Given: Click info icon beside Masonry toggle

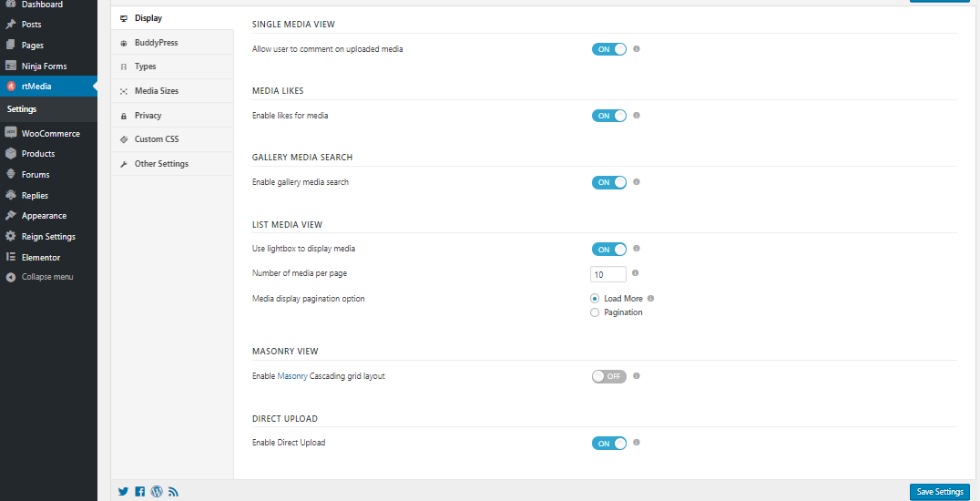Looking at the screenshot, I should point(637,376).
